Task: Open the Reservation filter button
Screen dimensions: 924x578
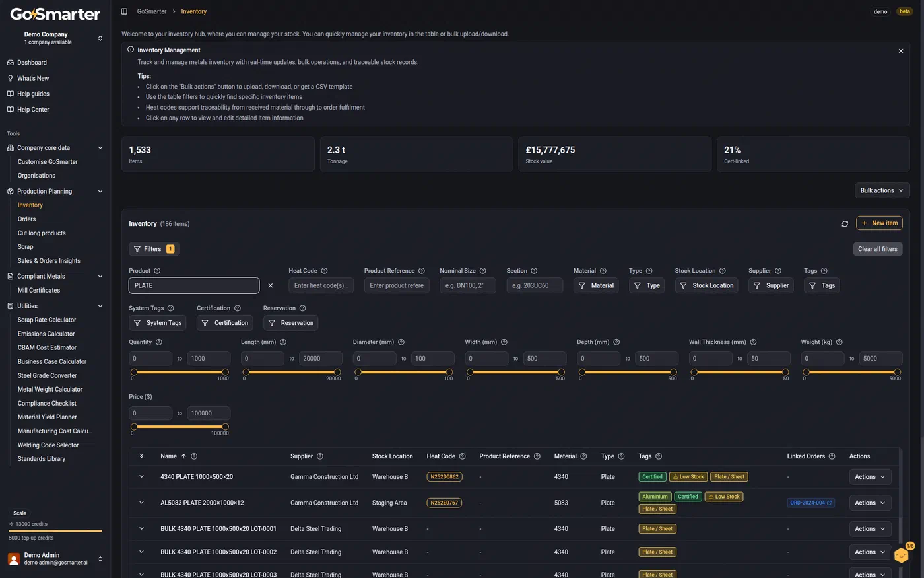Action: pyautogui.click(x=290, y=323)
